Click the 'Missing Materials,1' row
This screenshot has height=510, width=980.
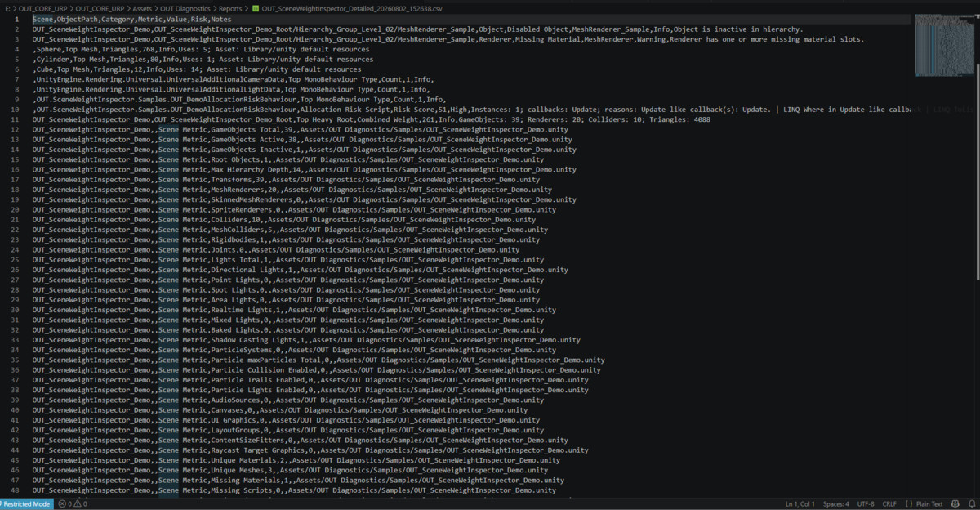[298, 481]
